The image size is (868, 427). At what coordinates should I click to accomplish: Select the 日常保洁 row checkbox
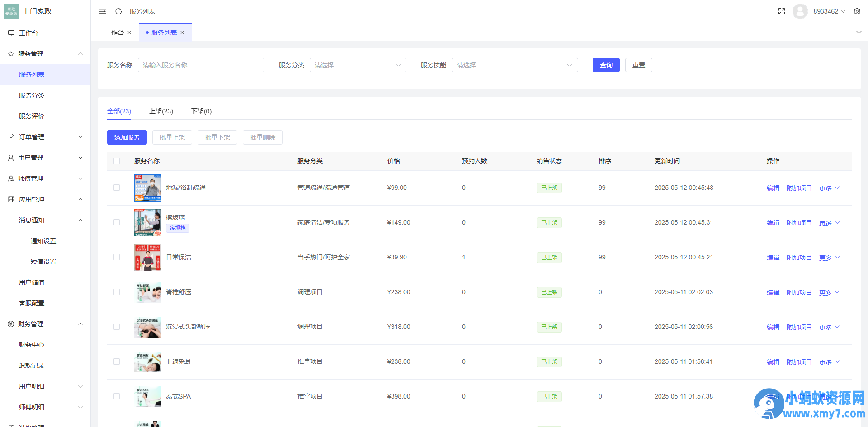(117, 257)
